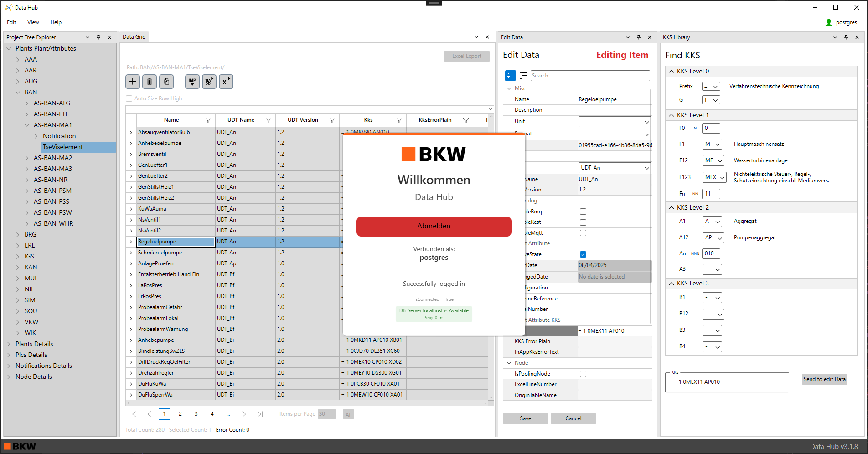Click the delete trash can icon
Image resolution: width=868 pixels, height=454 pixels.
(x=150, y=82)
